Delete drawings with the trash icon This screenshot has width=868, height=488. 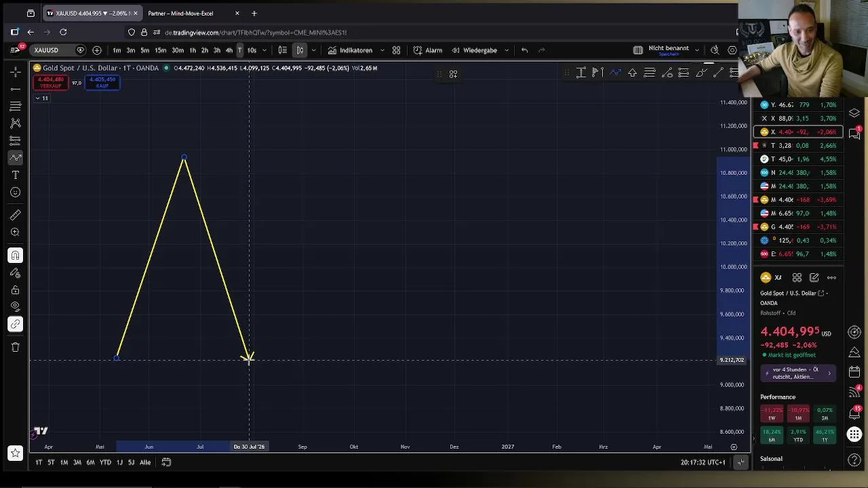coord(15,347)
